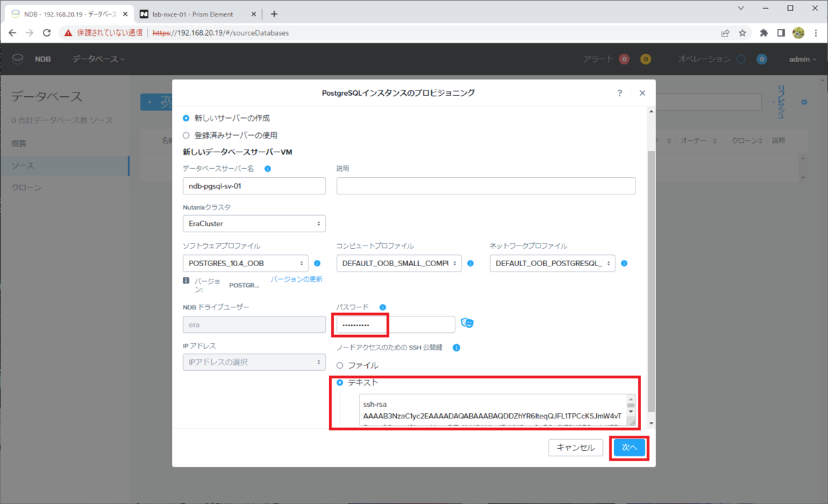828x504 pixels.
Task: Click the empty operations circle indicator
Action: click(740, 59)
